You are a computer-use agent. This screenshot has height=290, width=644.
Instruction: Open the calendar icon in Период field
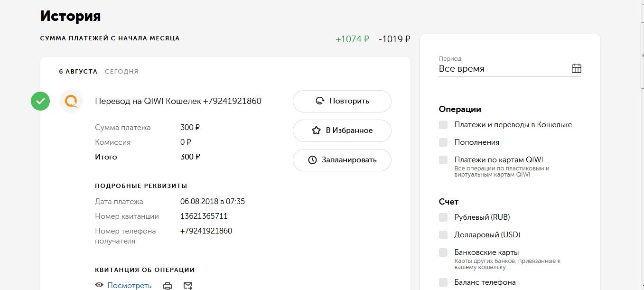tap(577, 68)
